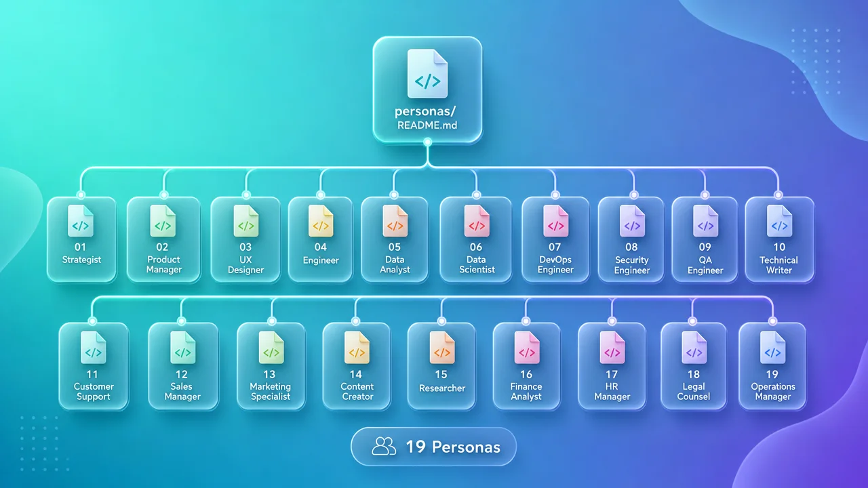Select the 09 QA Engineer file icon
Image resolution: width=868 pixels, height=488 pixels.
[x=705, y=221]
